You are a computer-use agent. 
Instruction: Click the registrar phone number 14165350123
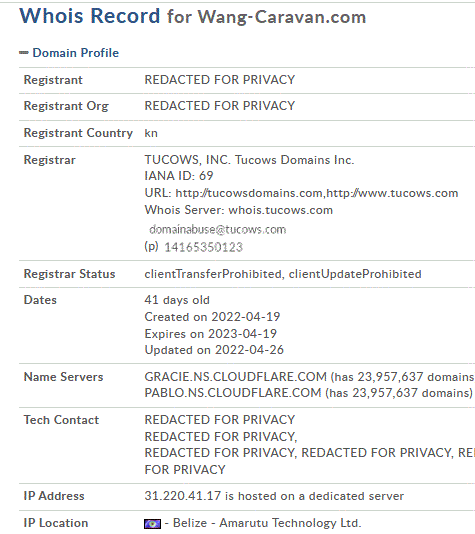[203, 247]
